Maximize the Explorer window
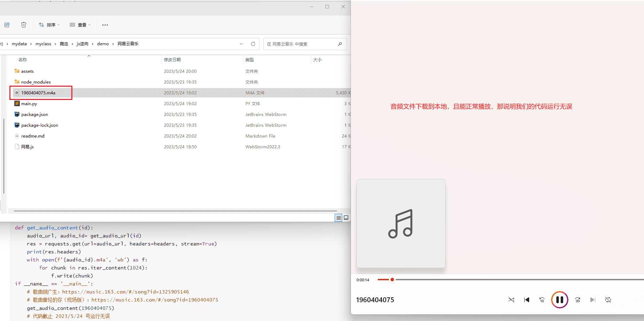The width and height of the screenshot is (644, 321). coord(327,7)
